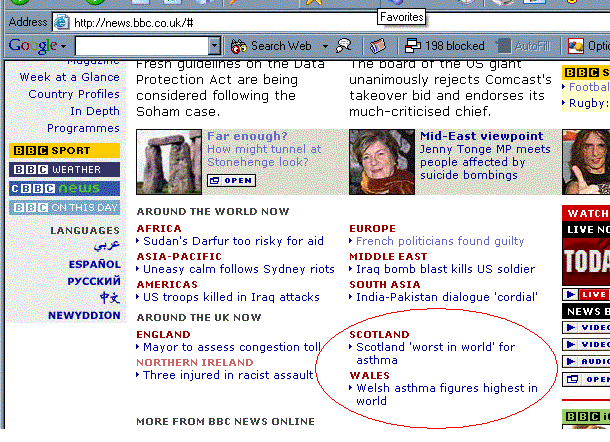Click the 198 blocked popup blocker button

[x=445, y=46]
